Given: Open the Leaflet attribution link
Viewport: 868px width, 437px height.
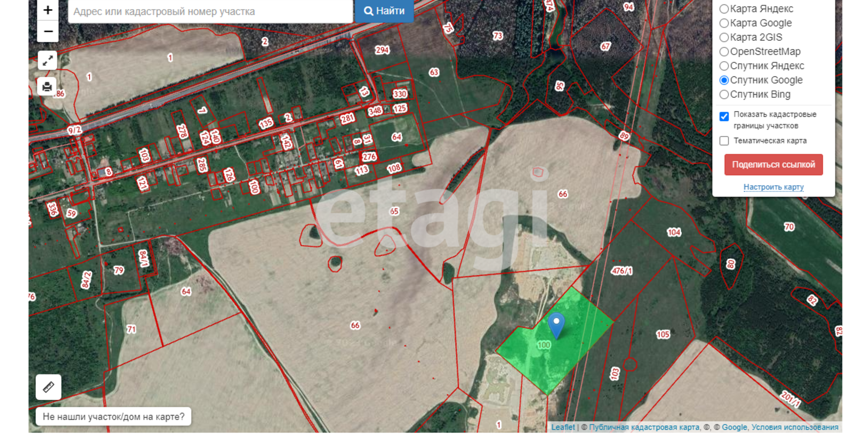Looking at the screenshot, I should pos(563,427).
